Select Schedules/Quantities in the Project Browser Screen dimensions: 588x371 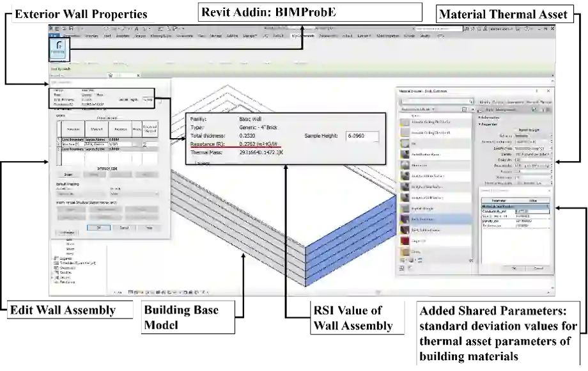pos(77,264)
